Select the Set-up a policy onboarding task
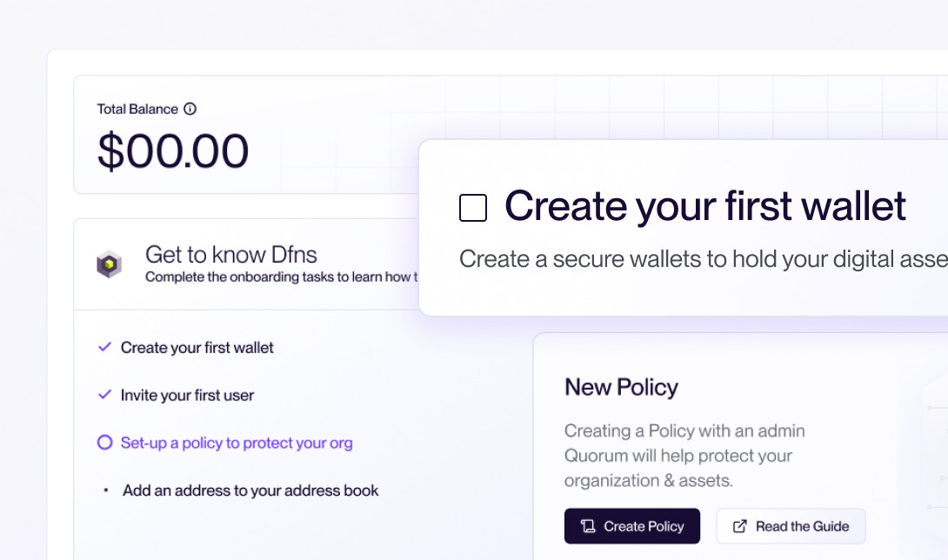This screenshot has height=560, width=948. pyautogui.click(x=235, y=443)
